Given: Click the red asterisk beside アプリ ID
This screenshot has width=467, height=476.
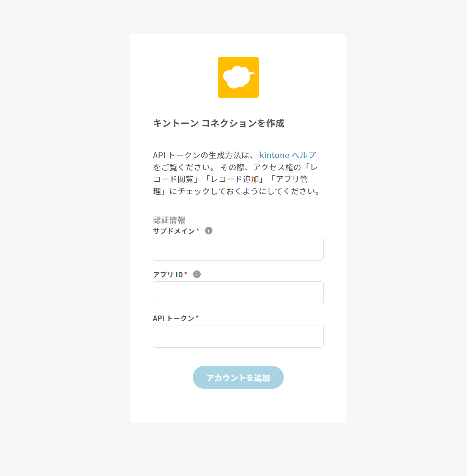Looking at the screenshot, I should click(x=186, y=273).
